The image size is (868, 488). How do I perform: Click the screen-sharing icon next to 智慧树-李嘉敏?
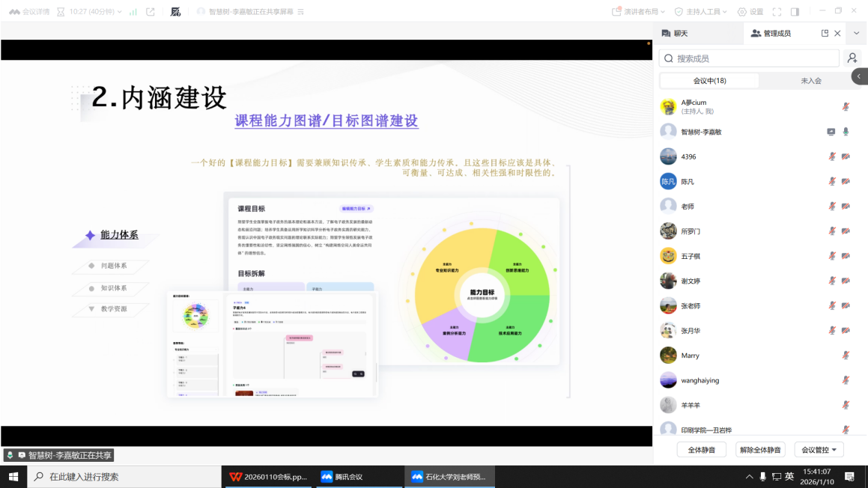pyautogui.click(x=831, y=132)
